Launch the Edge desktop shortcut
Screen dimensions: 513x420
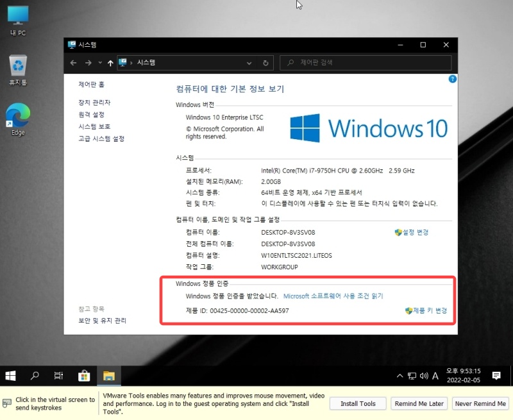click(18, 119)
